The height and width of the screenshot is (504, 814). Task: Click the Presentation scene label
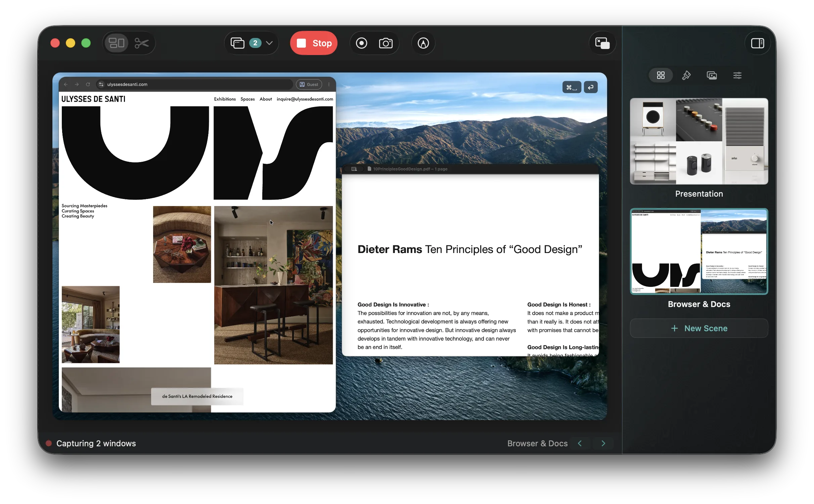pos(699,194)
